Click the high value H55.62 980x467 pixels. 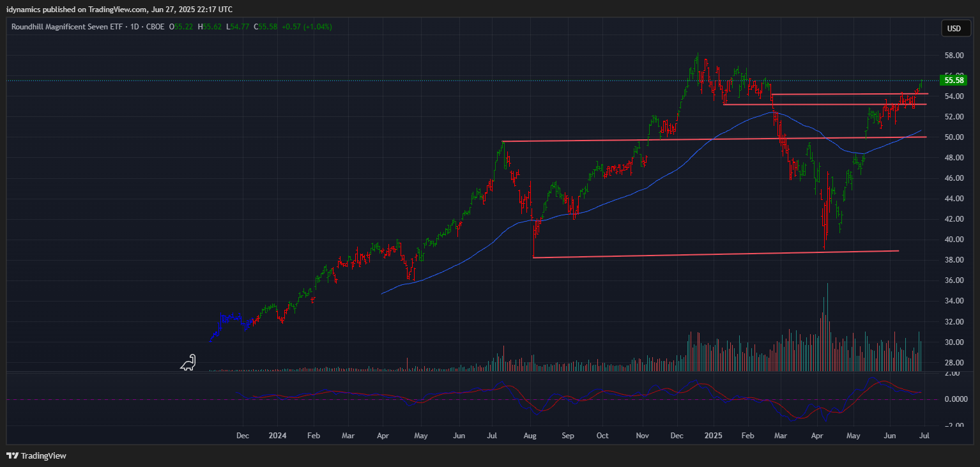210,27
